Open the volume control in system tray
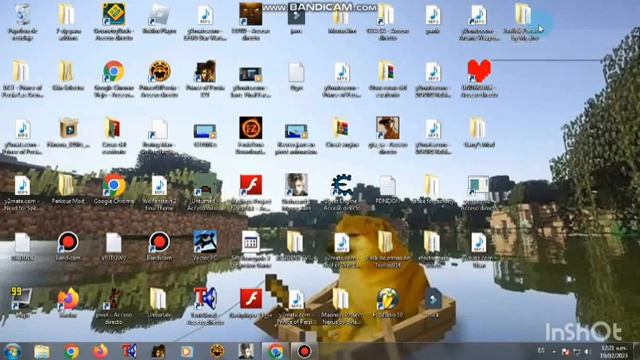Viewport: 640px width, 360px height. 587,351
